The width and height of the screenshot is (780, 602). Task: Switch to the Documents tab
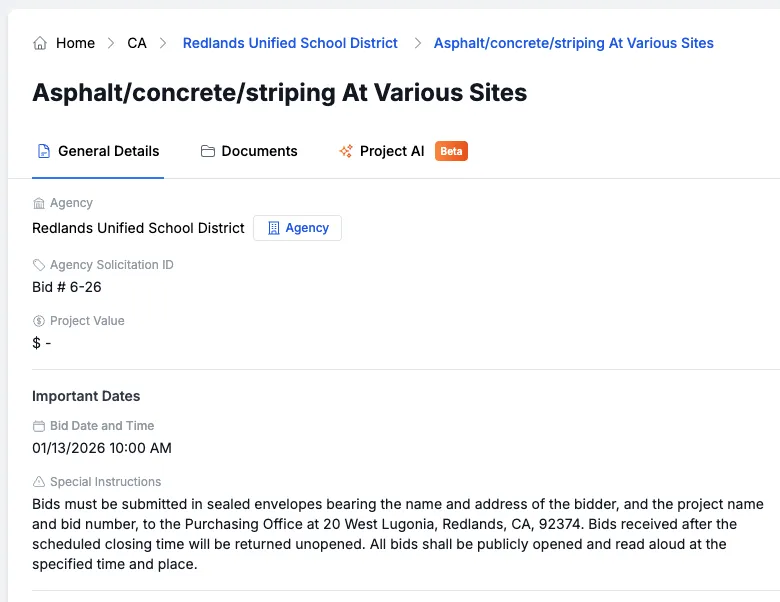pos(259,151)
